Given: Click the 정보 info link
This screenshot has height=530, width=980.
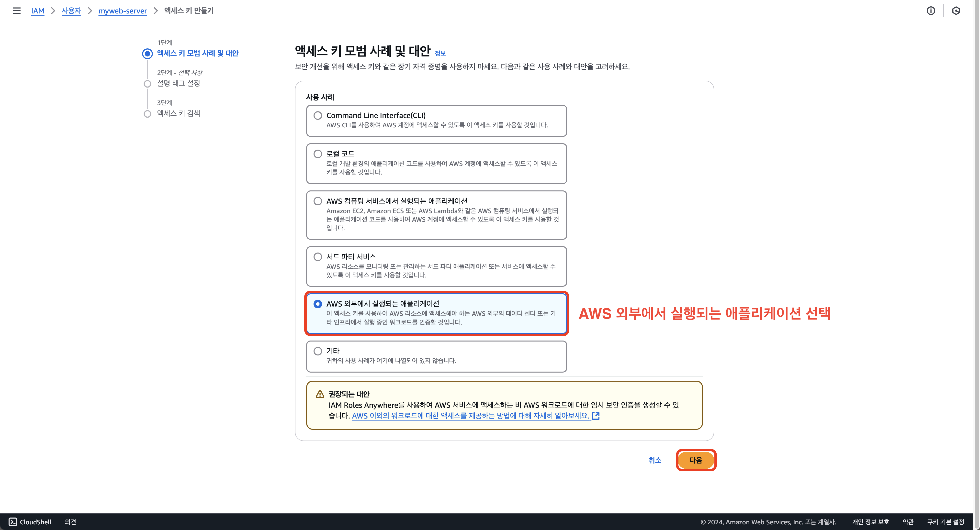Looking at the screenshot, I should click(x=440, y=53).
